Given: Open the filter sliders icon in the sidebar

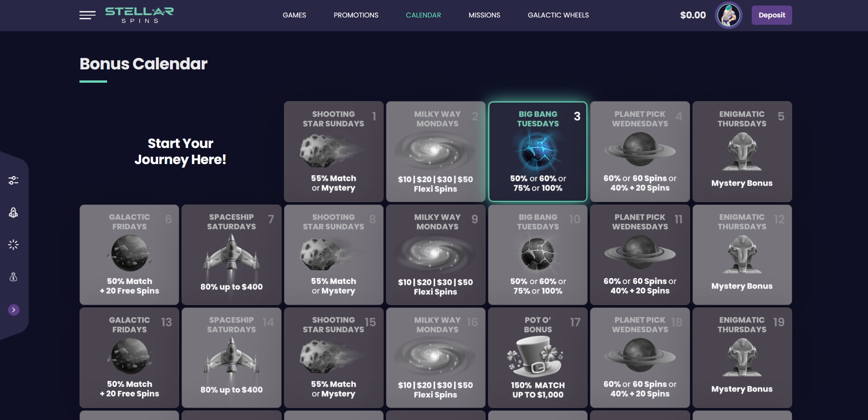Looking at the screenshot, I should pyautogui.click(x=13, y=180).
